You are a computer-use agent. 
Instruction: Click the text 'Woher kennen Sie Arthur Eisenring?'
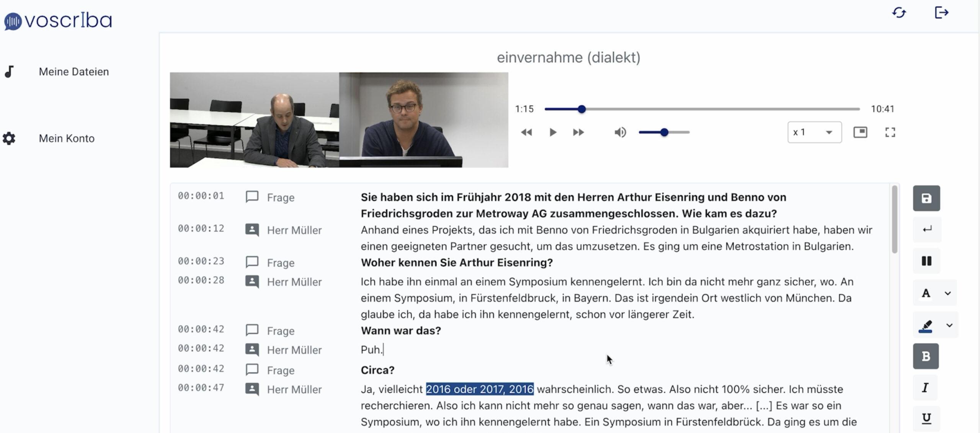click(457, 263)
